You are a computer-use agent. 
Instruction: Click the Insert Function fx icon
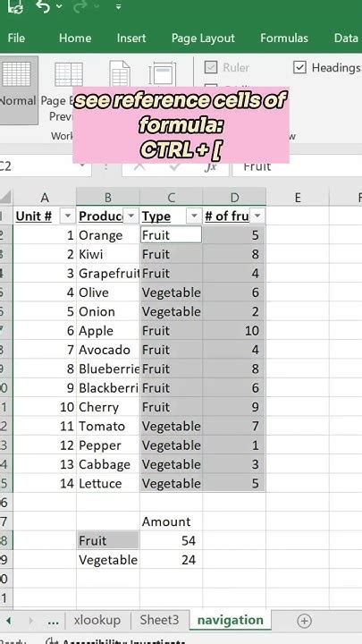point(211,166)
